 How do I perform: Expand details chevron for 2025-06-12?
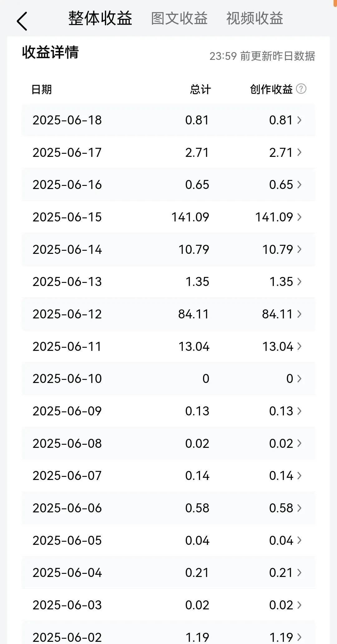point(299,314)
